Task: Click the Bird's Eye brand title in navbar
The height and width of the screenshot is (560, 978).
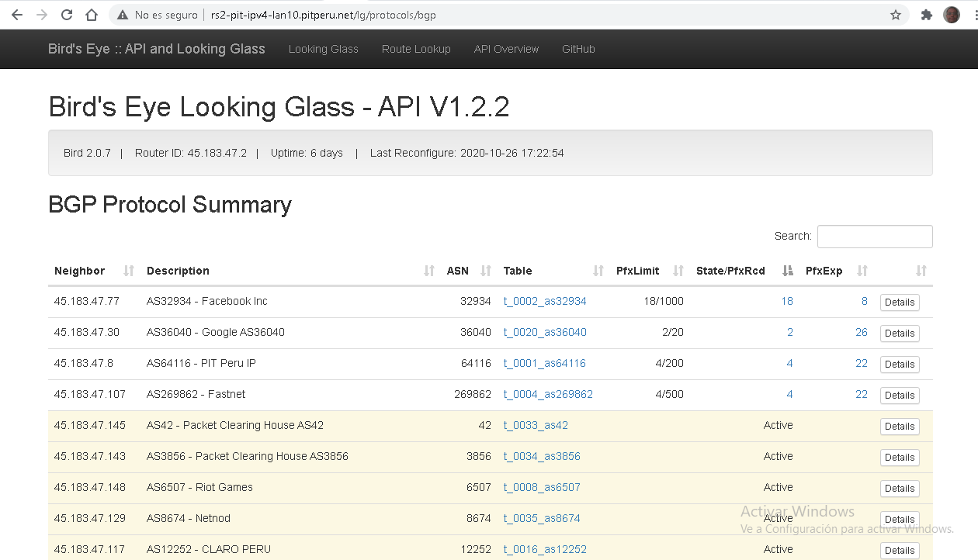Action: click(x=157, y=49)
